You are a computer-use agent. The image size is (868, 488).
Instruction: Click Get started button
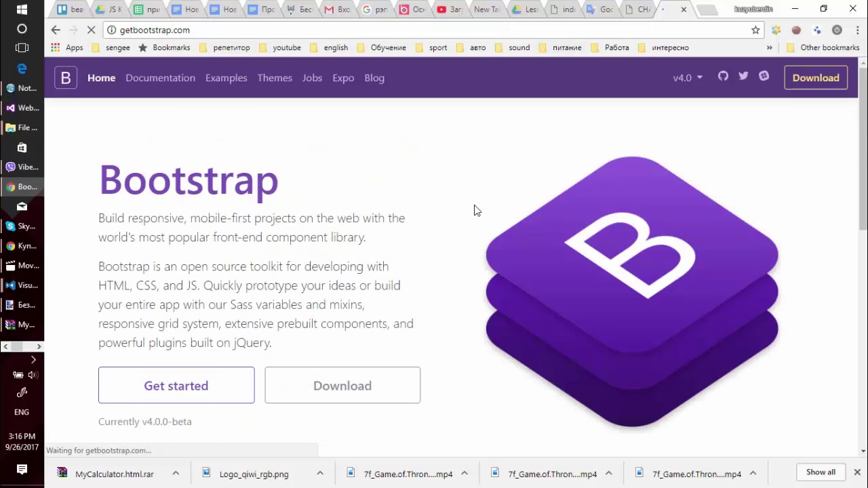point(176,385)
